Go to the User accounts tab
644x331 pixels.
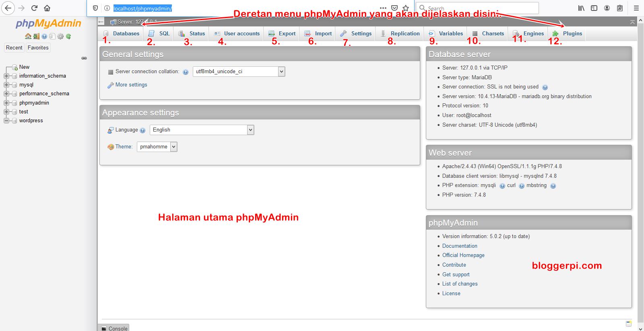click(x=237, y=34)
